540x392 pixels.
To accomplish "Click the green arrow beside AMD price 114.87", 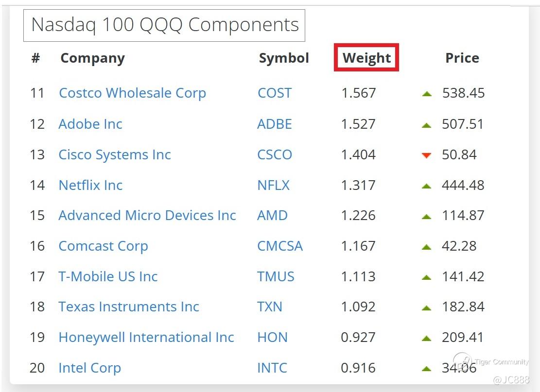I will coord(427,216).
